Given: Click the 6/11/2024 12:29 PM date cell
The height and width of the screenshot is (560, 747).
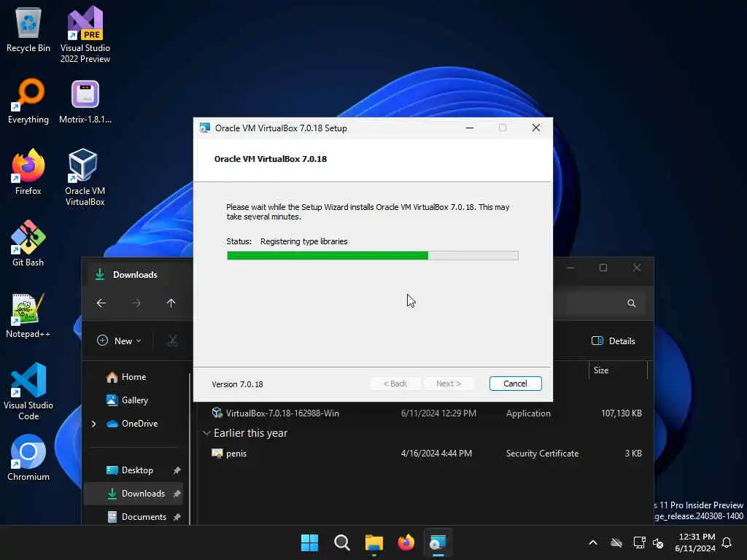Looking at the screenshot, I should coord(438,413).
